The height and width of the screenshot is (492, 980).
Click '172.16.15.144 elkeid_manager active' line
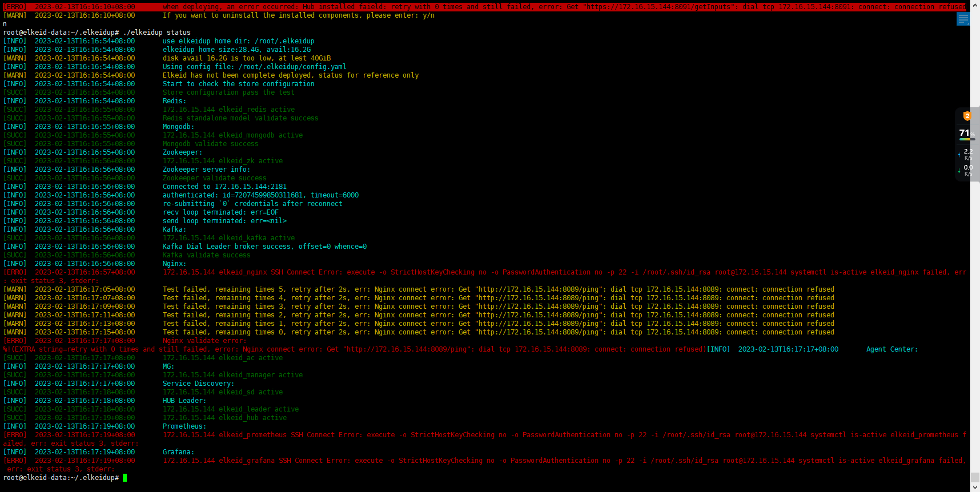coord(233,375)
